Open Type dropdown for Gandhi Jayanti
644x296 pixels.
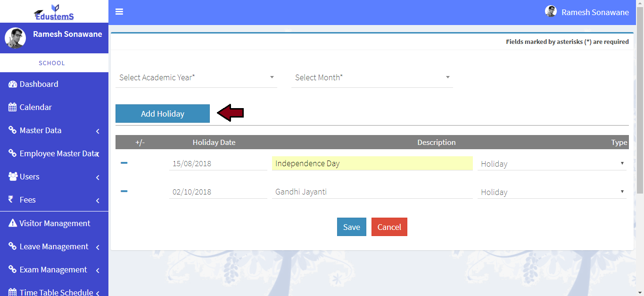point(552,192)
